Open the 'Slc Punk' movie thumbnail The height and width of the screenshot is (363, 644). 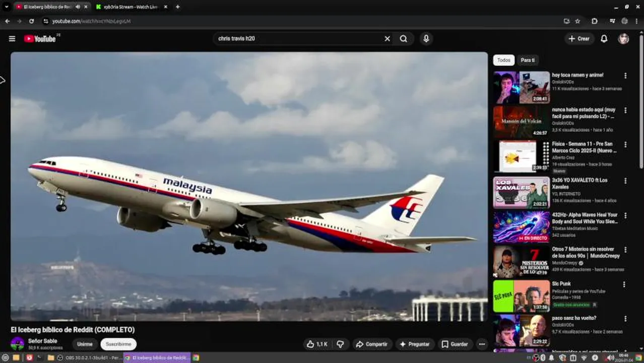[522, 296]
